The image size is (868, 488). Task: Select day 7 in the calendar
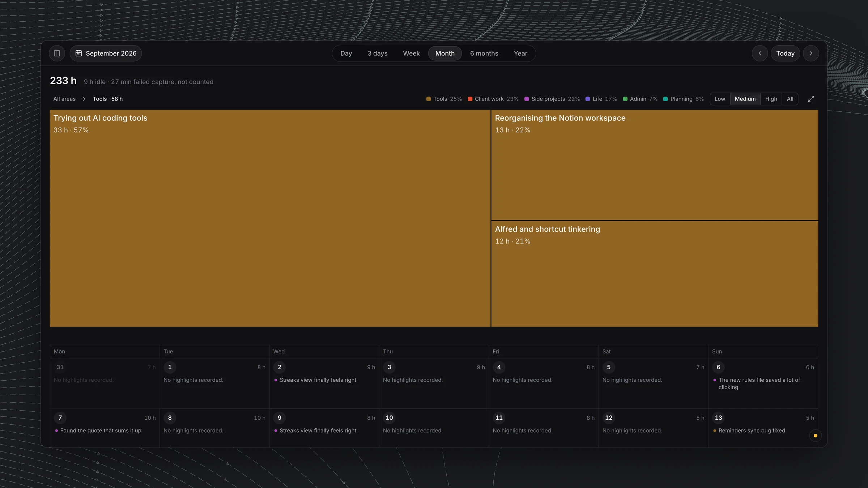60,418
